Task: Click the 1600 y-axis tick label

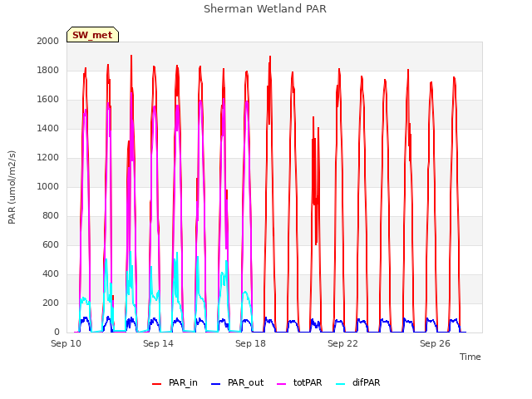Action: click(48, 100)
